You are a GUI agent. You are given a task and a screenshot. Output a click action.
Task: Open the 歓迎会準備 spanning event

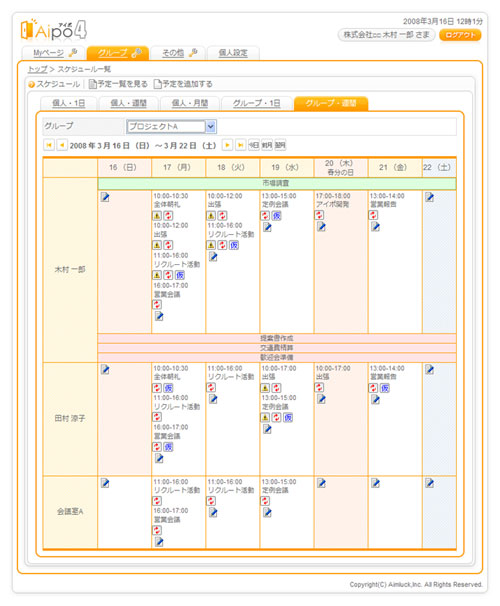(x=277, y=357)
